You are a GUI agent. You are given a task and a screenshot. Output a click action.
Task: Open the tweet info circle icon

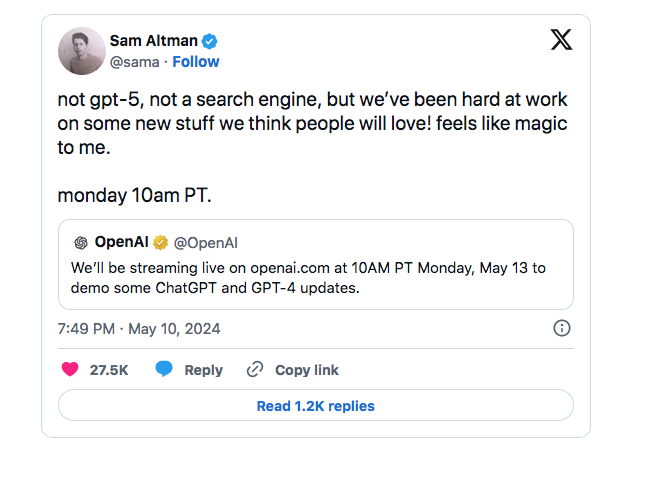(x=562, y=329)
